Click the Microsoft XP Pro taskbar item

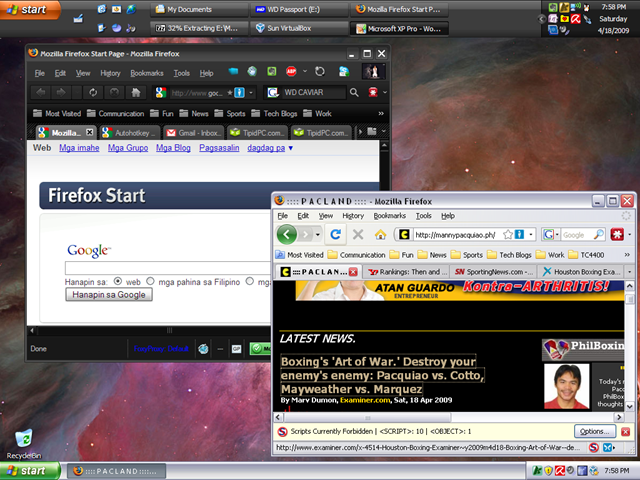click(399, 29)
